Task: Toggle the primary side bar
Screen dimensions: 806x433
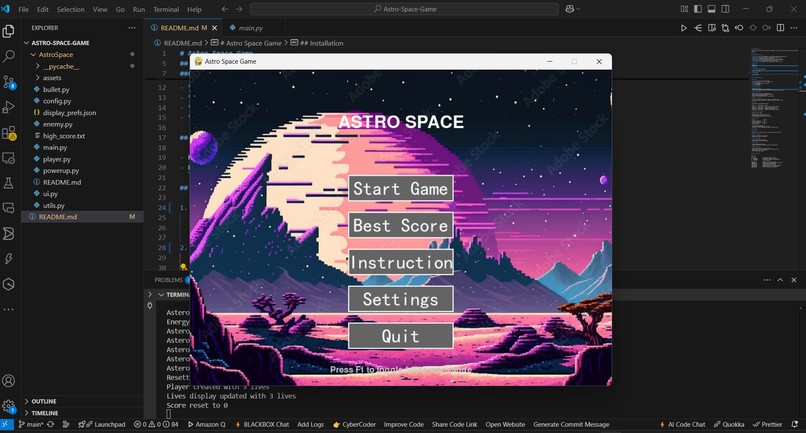Action: pos(698,9)
